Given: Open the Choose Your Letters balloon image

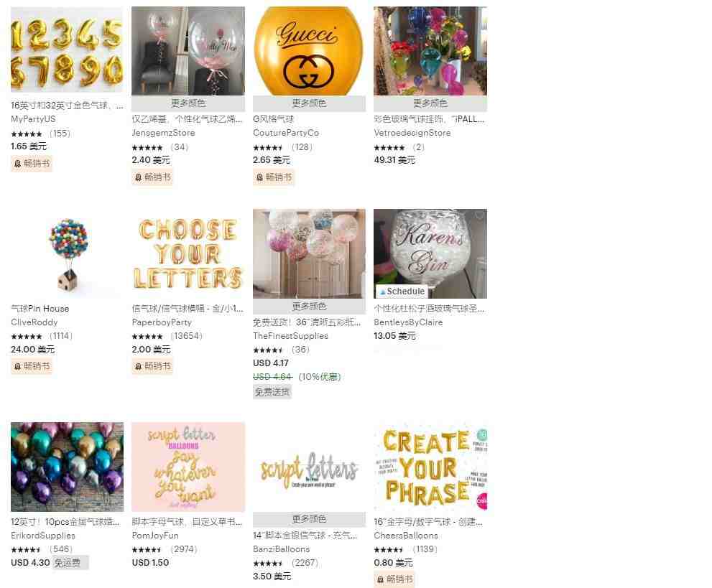Looking at the screenshot, I should coord(188,253).
